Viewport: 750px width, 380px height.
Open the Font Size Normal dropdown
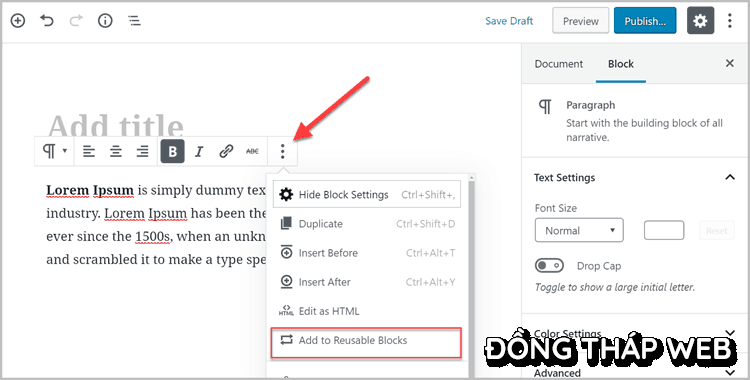pyautogui.click(x=579, y=231)
